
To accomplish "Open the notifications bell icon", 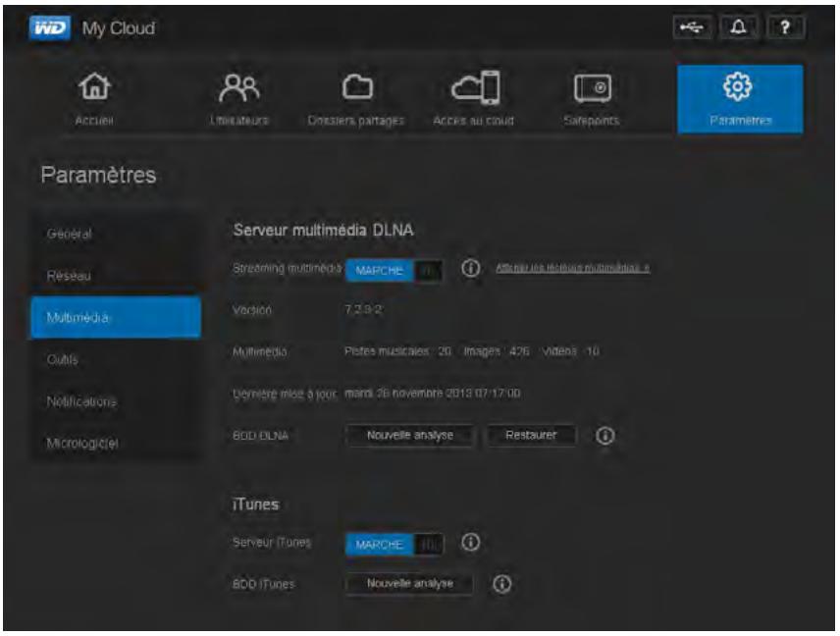I will (x=739, y=26).
